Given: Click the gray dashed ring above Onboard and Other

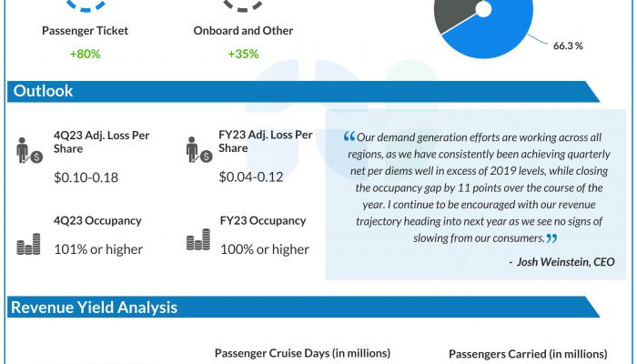Looking at the screenshot, I should (x=243, y=5).
